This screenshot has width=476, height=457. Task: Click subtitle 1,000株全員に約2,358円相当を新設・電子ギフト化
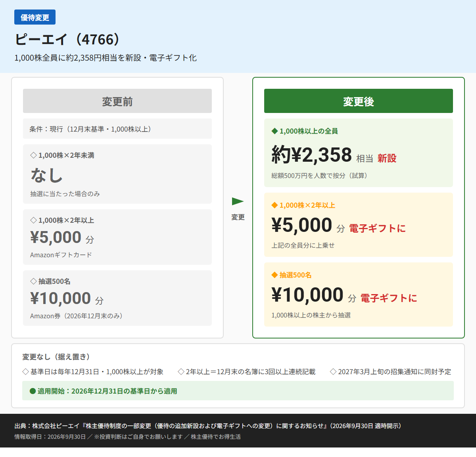click(x=106, y=58)
